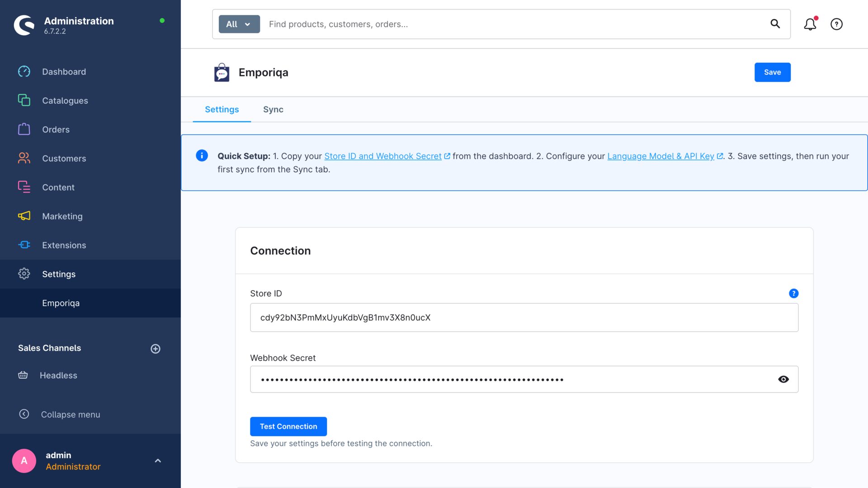
Task: Open the Extensions puzzle icon
Action: pos(24,245)
